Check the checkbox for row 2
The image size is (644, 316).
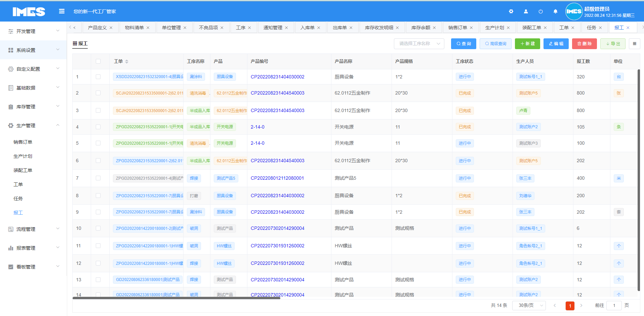click(x=98, y=93)
